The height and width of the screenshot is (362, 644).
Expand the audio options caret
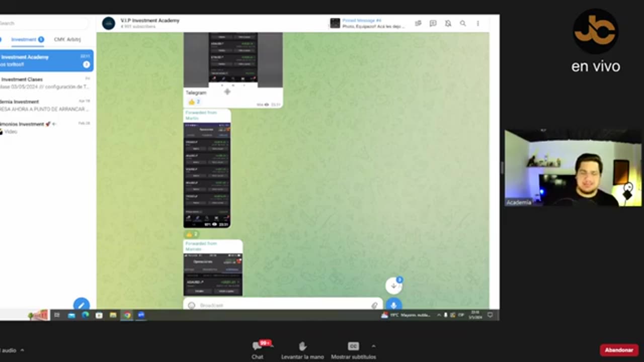(22, 350)
